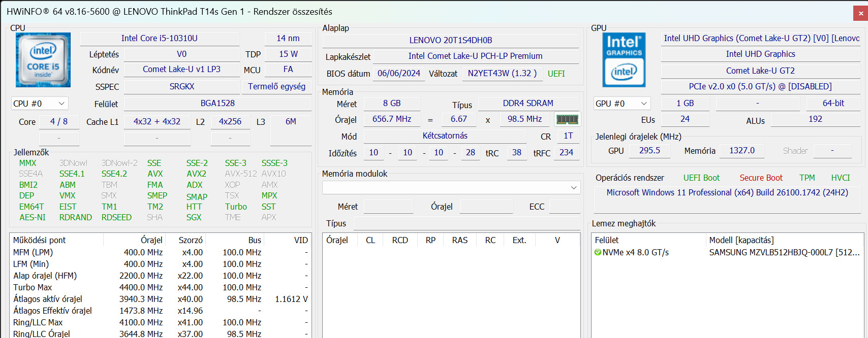Click the Cache L1 value 4x32 + 4x32
This screenshot has width=868, height=338.
pos(157,122)
